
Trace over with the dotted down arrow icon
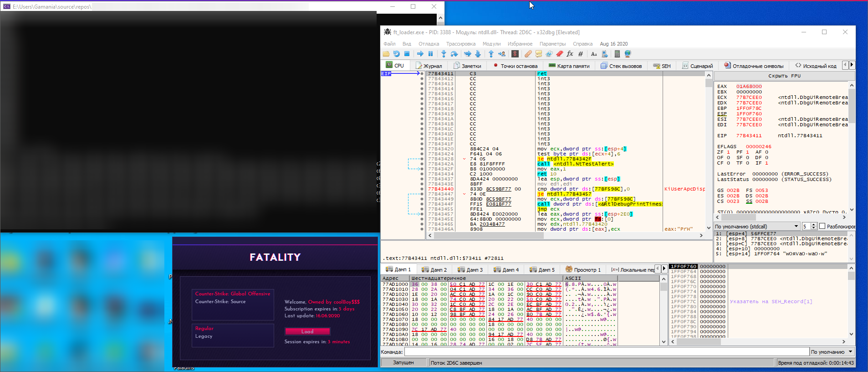(x=478, y=54)
